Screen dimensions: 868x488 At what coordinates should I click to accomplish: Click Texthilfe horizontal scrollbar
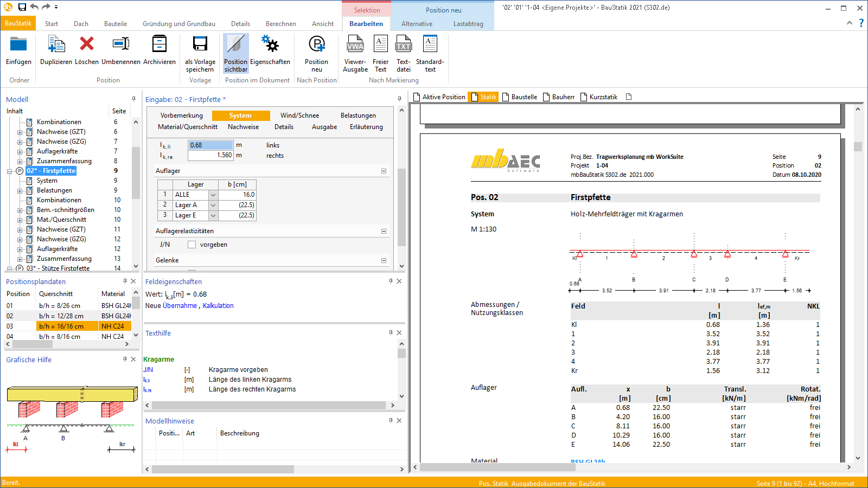coord(269,405)
